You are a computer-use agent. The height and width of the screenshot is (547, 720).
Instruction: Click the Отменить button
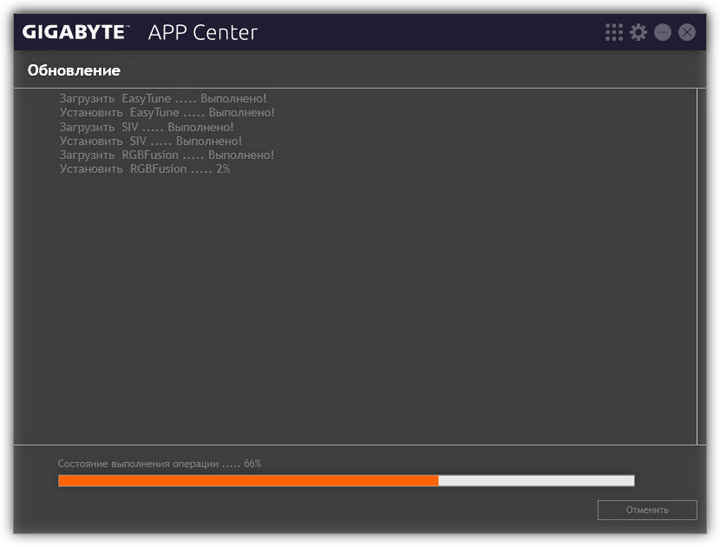click(x=647, y=510)
